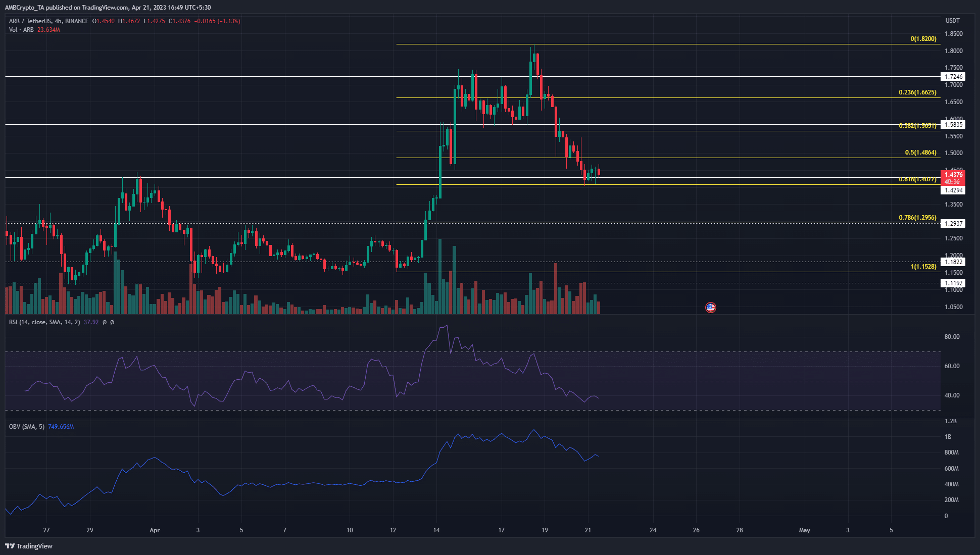Click the OBV 800M scale label
This screenshot has width=980, height=555.
point(951,452)
